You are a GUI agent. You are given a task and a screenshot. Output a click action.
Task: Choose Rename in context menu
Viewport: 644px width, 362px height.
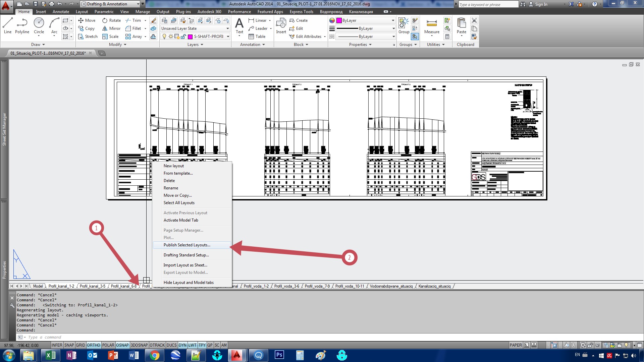tap(192, 188)
